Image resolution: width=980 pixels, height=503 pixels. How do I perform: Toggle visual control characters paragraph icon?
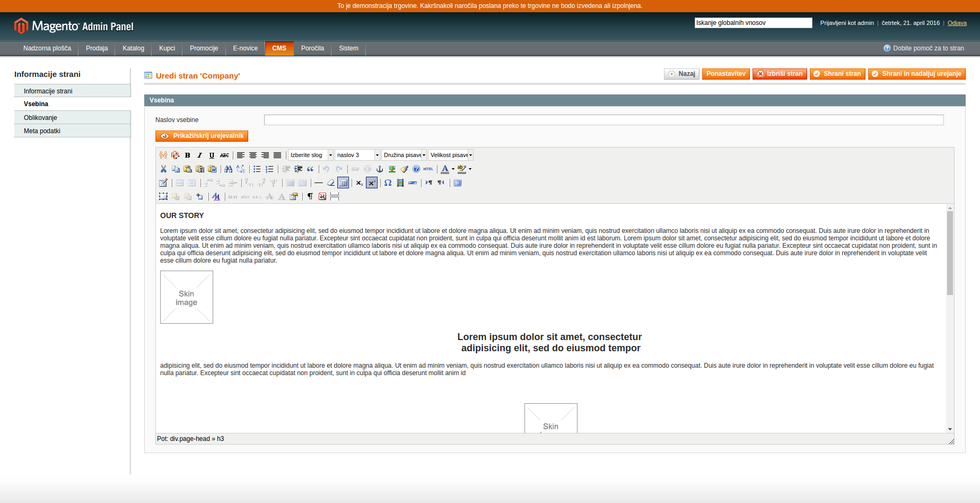point(310,196)
